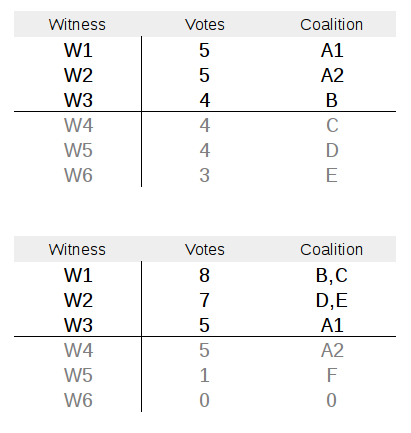Viewport: 411px width, 433px height.
Task: Click W6 votes value 3
Action: tap(205, 175)
